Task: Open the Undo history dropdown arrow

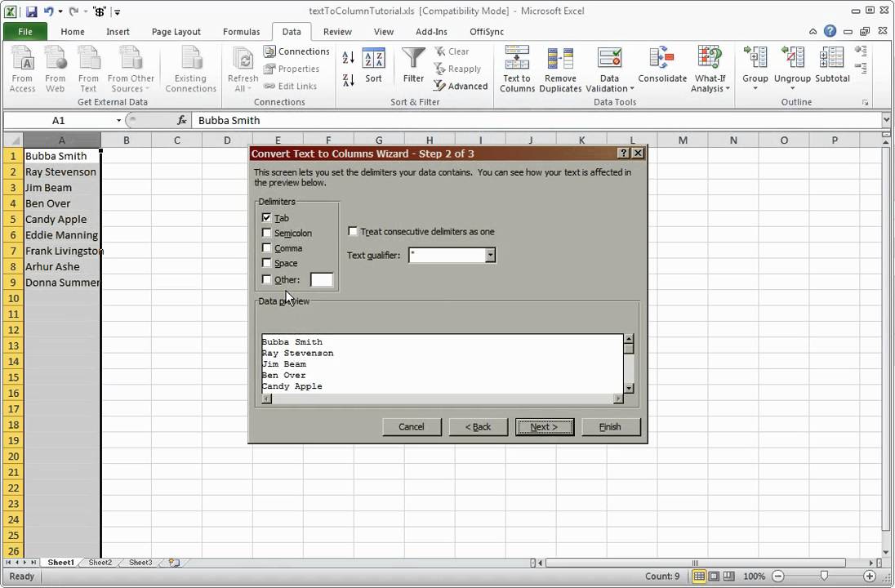Action: point(60,11)
